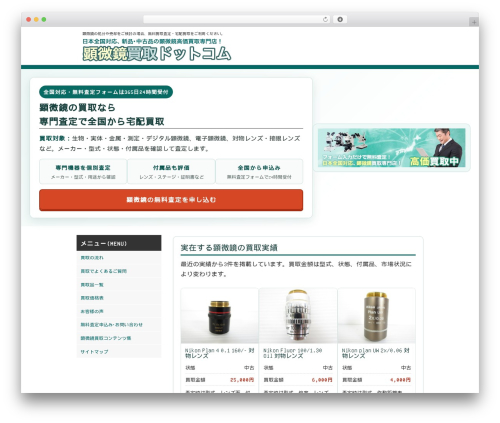Viewport: 500px width, 423px height.
Task: Open 無料査定申込み・お問い合わせ menu item
Action: tap(111, 324)
